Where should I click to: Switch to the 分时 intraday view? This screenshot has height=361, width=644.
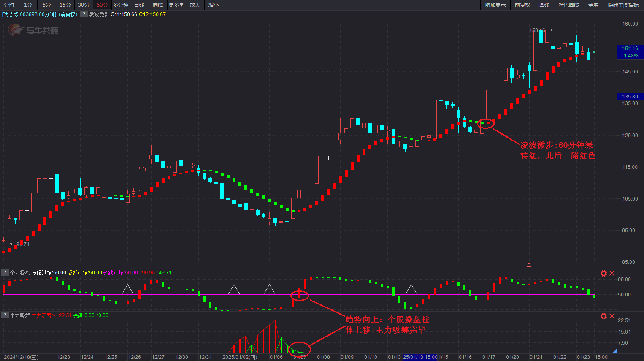click(9, 5)
